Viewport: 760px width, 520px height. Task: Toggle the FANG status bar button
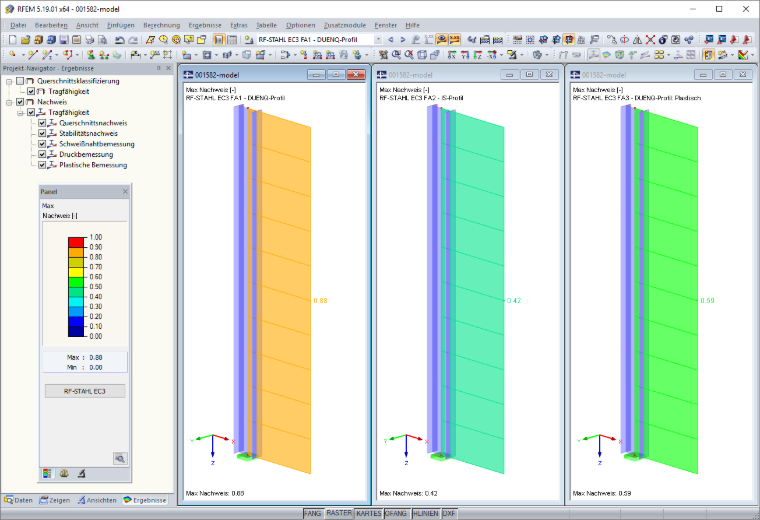pyautogui.click(x=312, y=513)
